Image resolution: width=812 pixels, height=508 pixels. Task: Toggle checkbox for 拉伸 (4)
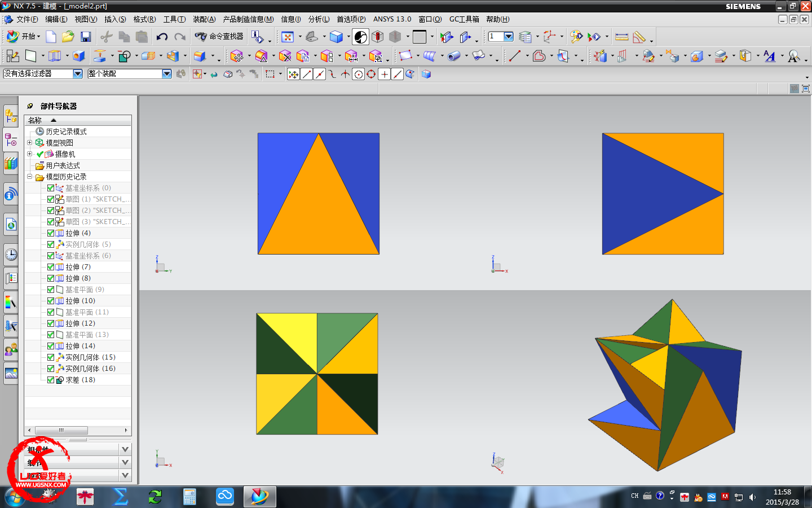51,233
